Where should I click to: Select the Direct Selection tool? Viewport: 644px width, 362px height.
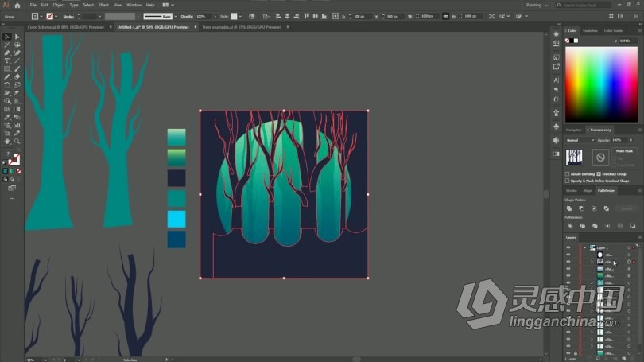coord(17,37)
